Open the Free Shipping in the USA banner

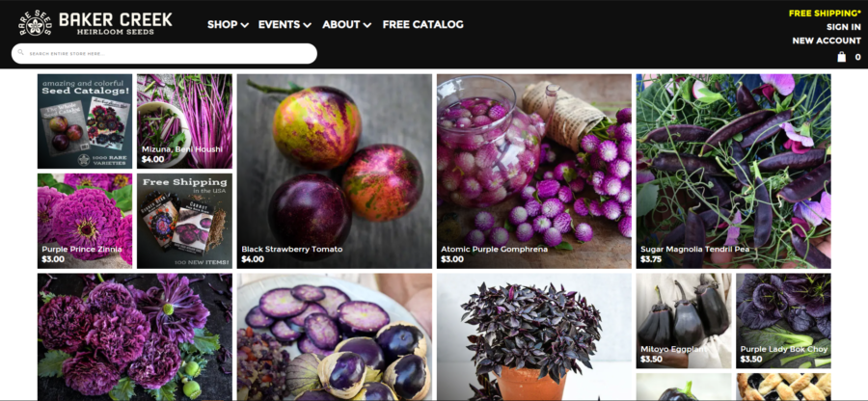[184, 222]
